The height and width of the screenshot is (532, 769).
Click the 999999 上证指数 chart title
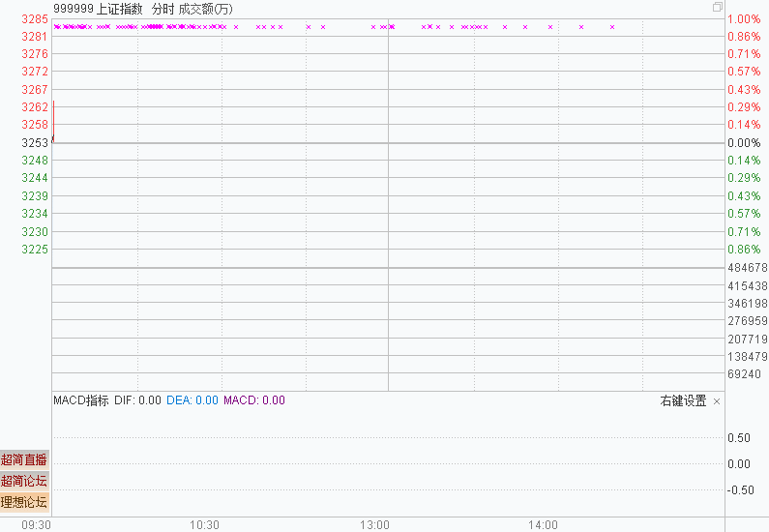click(x=98, y=8)
